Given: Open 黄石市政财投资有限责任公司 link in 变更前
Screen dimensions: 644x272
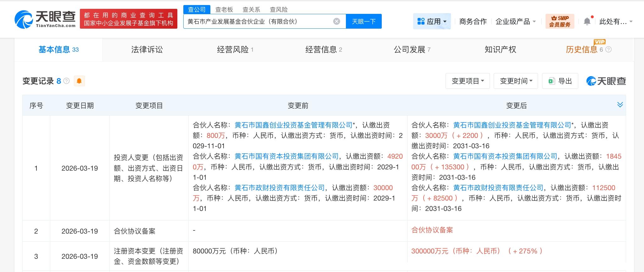Looking at the screenshot, I should (280, 188).
